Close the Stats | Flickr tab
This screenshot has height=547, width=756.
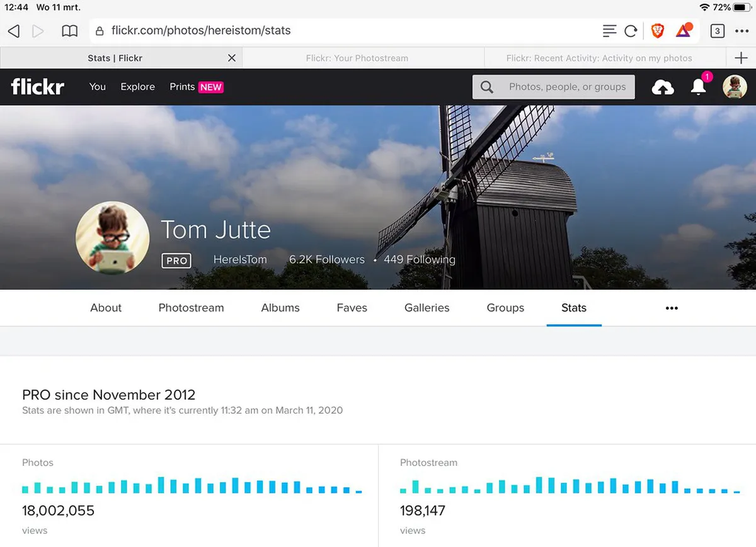click(x=231, y=58)
